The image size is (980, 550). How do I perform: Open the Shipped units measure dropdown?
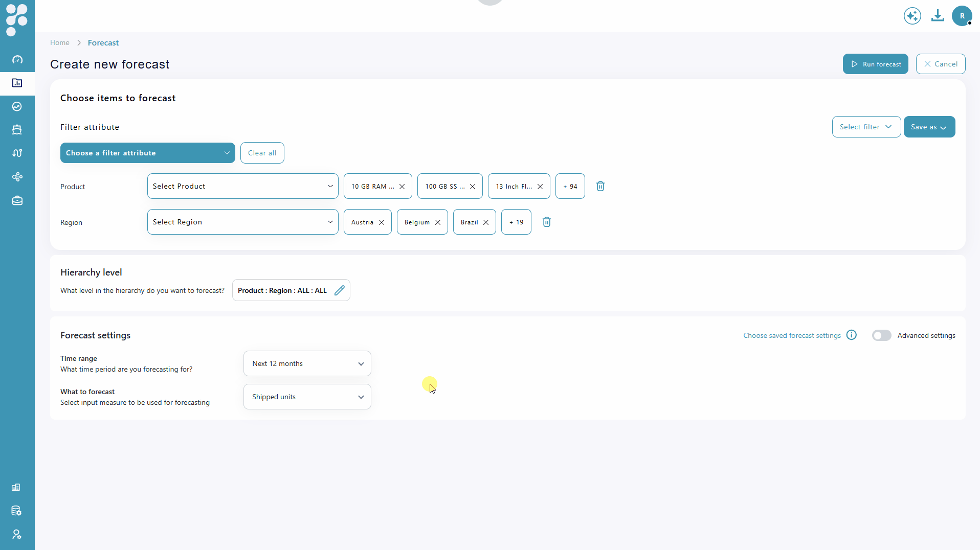[307, 397]
